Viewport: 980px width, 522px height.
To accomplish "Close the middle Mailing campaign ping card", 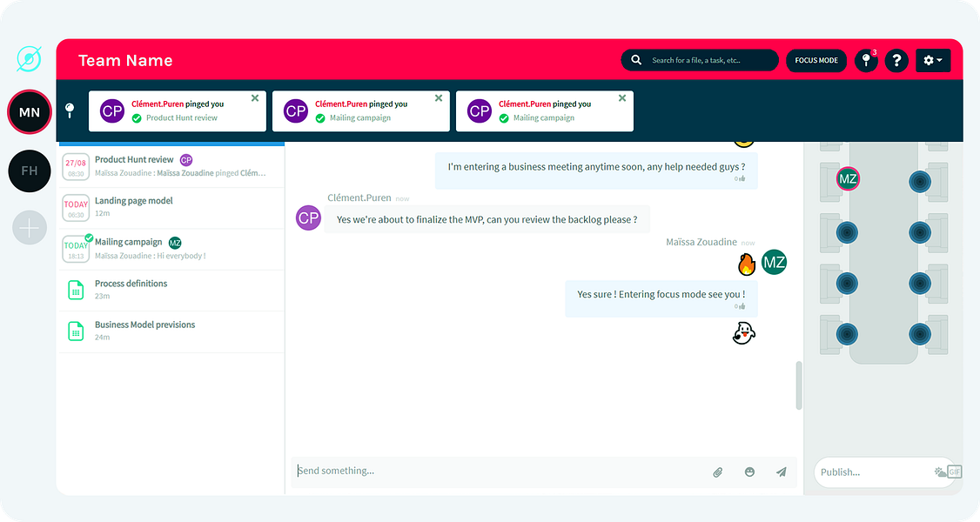I will (x=439, y=98).
